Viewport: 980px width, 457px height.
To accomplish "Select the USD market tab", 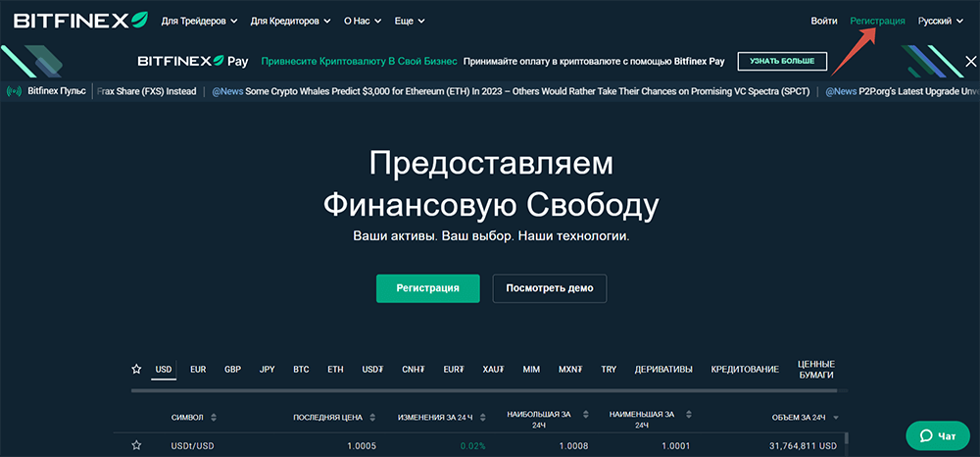I will pos(164,370).
